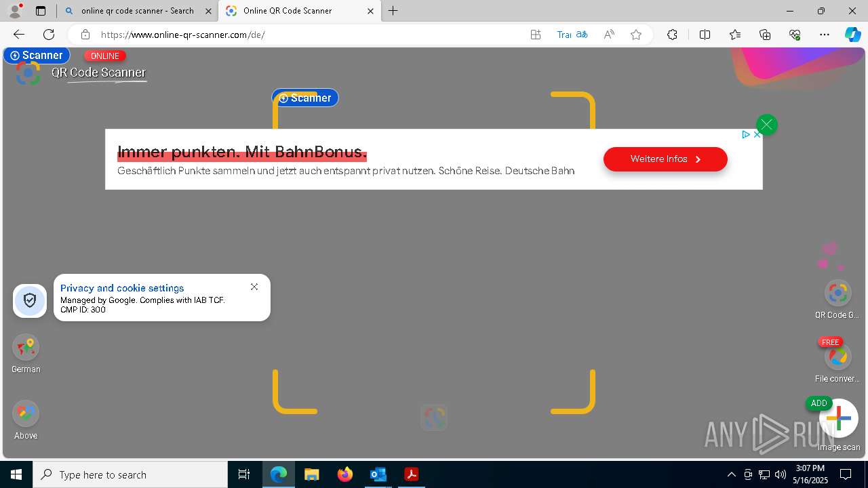Image resolution: width=868 pixels, height=488 pixels.
Task: Toggle split screen view
Action: tap(705, 35)
